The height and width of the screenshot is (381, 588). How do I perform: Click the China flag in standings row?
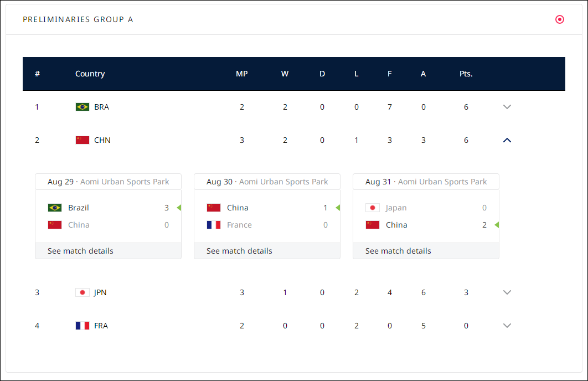(82, 140)
